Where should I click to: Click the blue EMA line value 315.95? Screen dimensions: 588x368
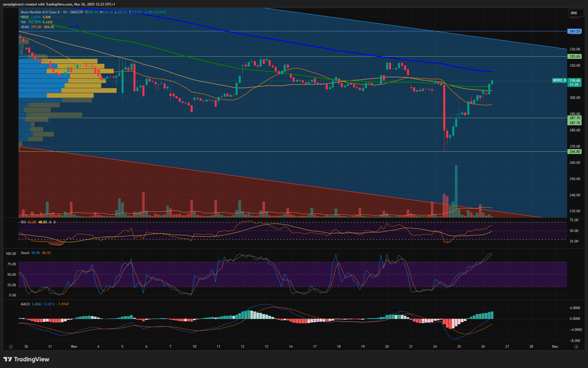(74, 27)
